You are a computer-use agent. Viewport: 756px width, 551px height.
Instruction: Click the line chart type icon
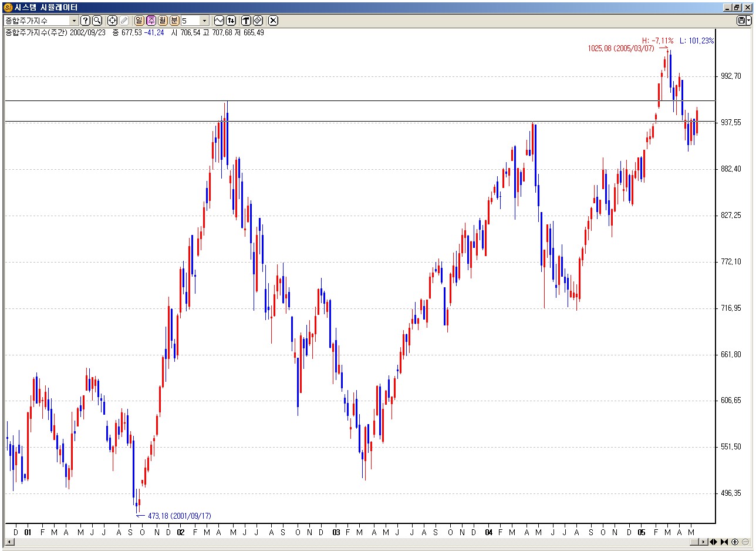coord(219,21)
